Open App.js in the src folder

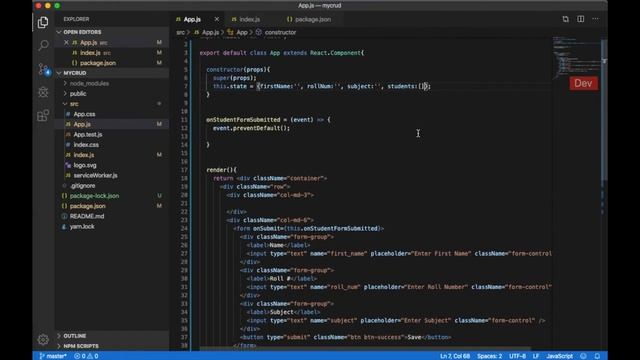tap(82, 124)
